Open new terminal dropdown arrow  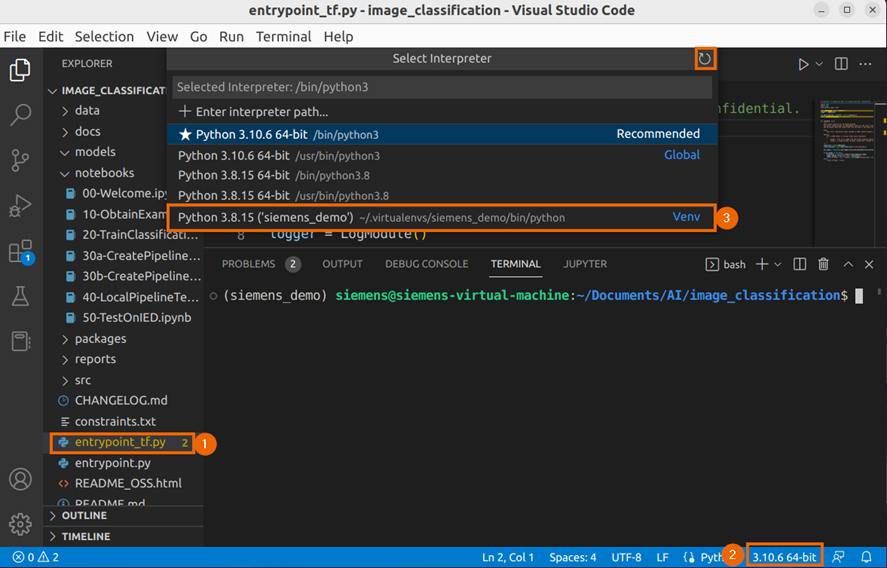coord(778,264)
